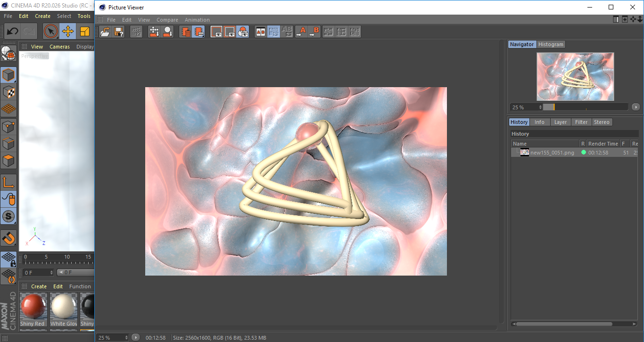Viewport: 644px width, 342px height.
Task: Click Render Region grid icon with down arrow
Action: 154,32
